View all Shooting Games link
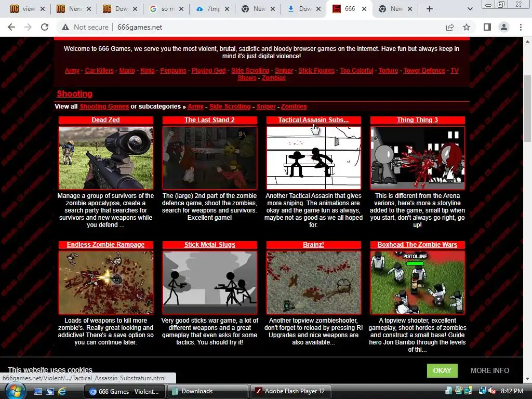Screen dimensions: 532x399 pos(104,107)
